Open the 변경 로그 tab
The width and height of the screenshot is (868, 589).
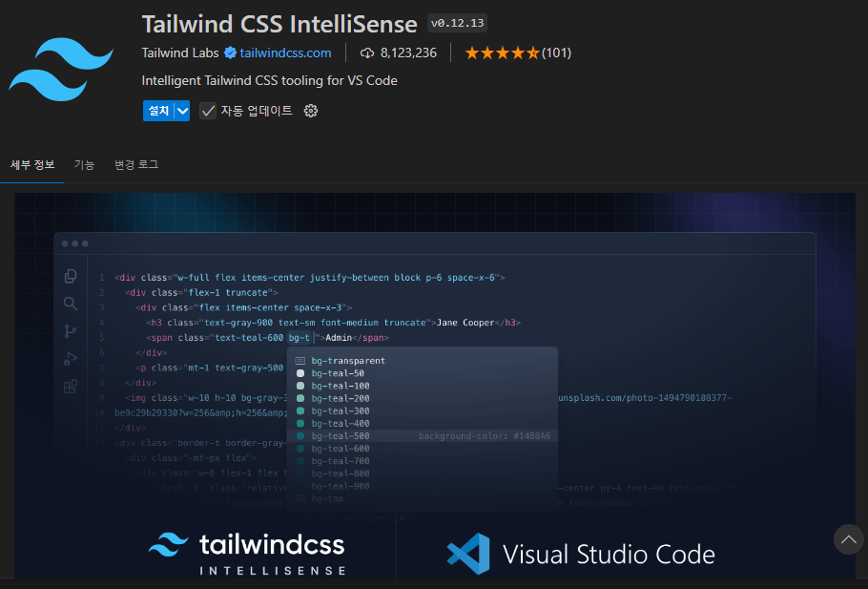pos(134,163)
